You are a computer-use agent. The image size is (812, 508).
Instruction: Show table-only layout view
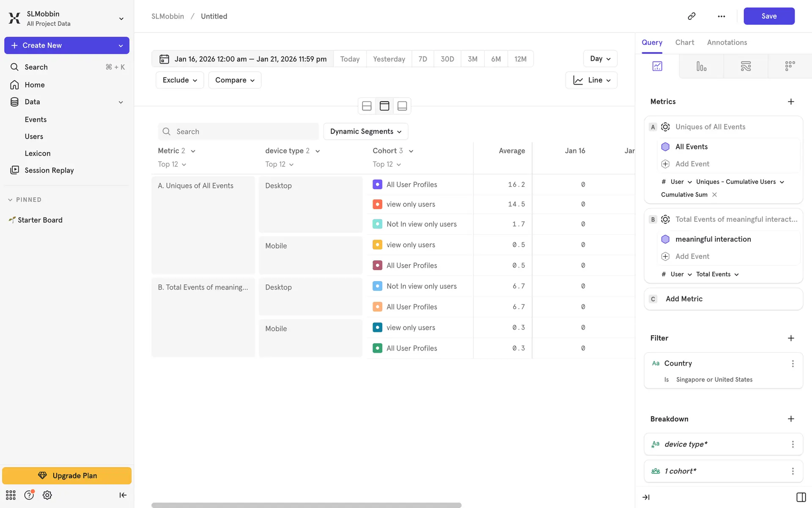(384, 106)
